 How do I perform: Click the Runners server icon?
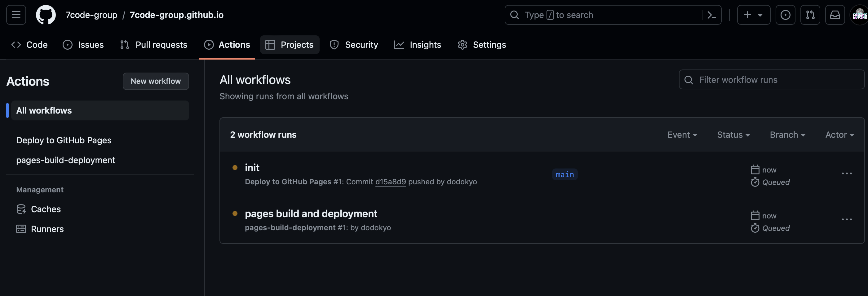coord(21,229)
